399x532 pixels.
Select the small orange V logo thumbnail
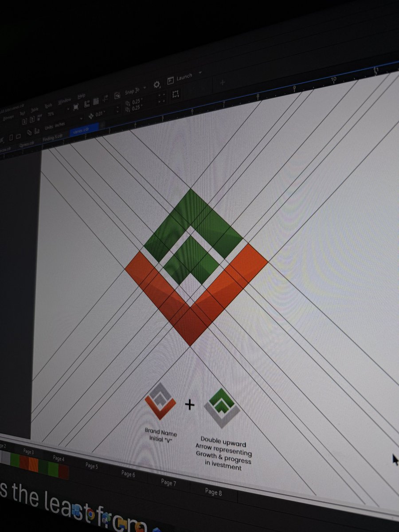(160, 401)
